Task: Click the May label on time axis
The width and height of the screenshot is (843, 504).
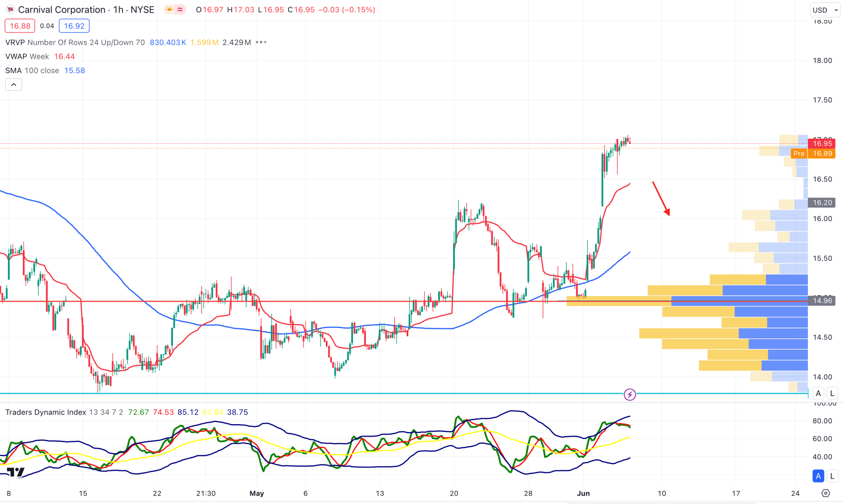Action: [x=256, y=493]
